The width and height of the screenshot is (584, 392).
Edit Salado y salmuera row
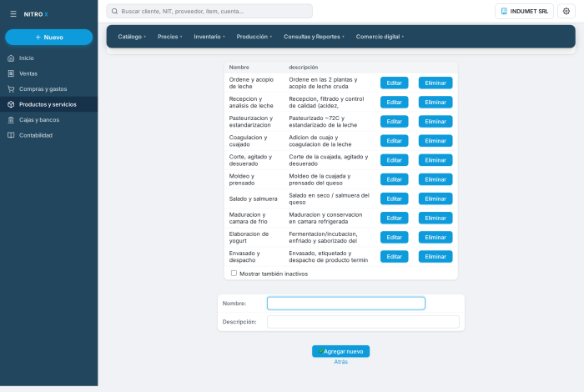pyautogui.click(x=394, y=199)
